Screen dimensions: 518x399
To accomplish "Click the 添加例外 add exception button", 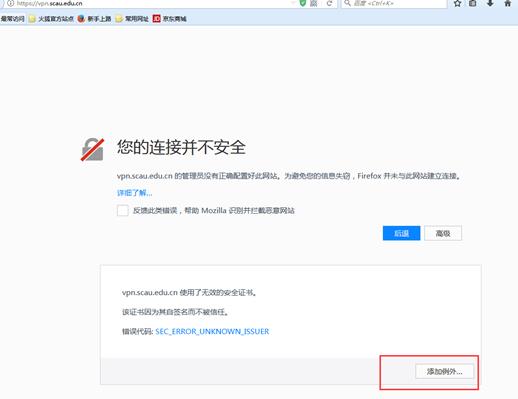I will click(444, 371).
